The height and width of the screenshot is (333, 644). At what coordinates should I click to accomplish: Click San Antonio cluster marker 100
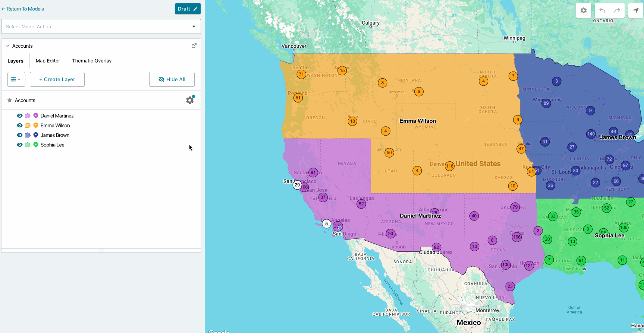pyautogui.click(x=506, y=265)
